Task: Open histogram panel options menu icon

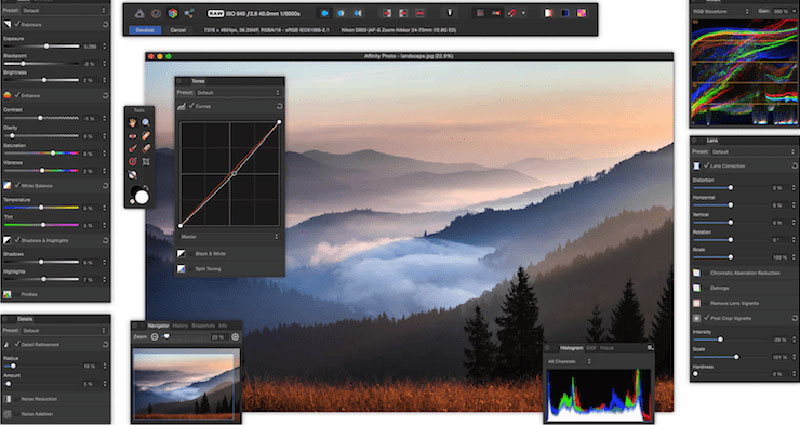Action: [650, 347]
